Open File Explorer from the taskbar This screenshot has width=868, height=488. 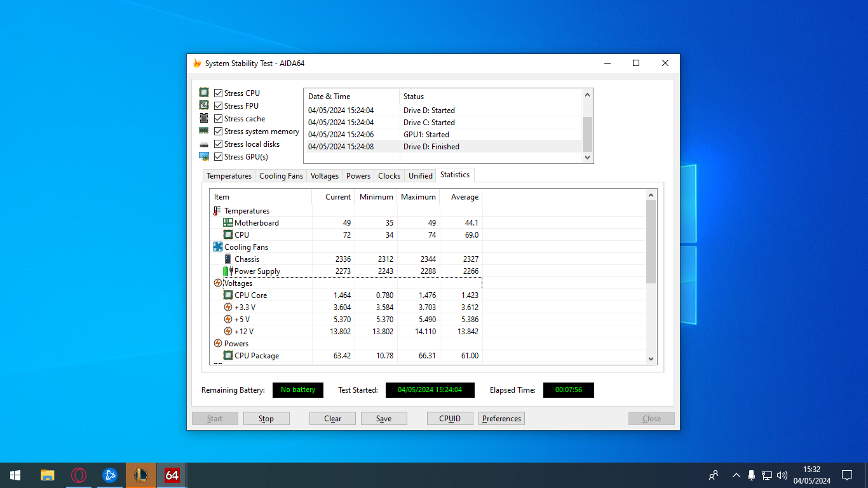(47, 475)
